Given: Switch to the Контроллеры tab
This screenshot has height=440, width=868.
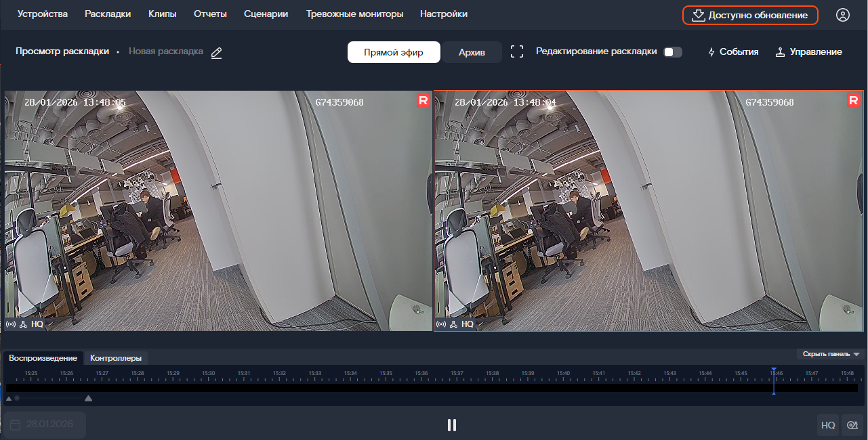Looking at the screenshot, I should point(116,358).
